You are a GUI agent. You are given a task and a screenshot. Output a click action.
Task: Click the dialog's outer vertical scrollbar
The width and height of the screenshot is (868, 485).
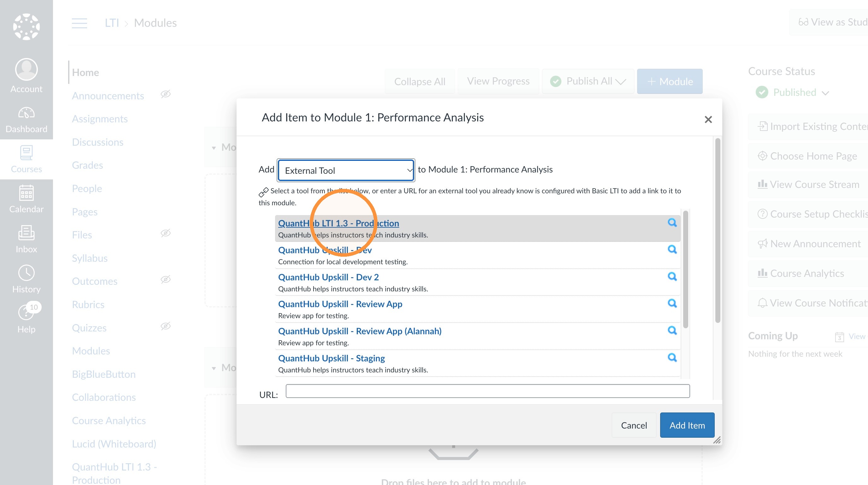(x=717, y=230)
